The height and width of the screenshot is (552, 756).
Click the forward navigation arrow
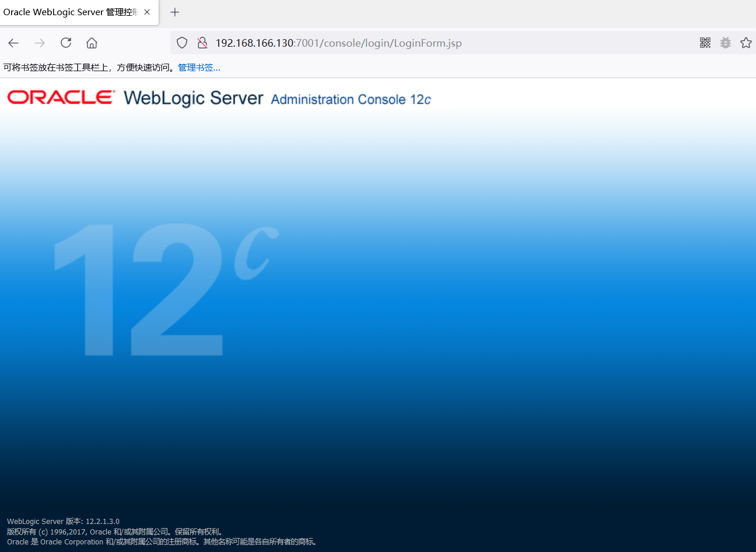pos(40,43)
